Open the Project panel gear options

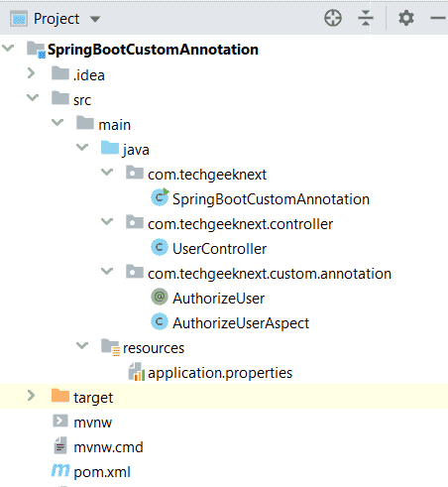click(x=406, y=18)
